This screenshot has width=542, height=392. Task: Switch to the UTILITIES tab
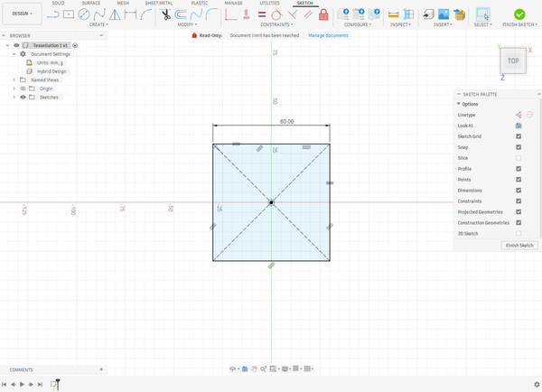point(269,3)
